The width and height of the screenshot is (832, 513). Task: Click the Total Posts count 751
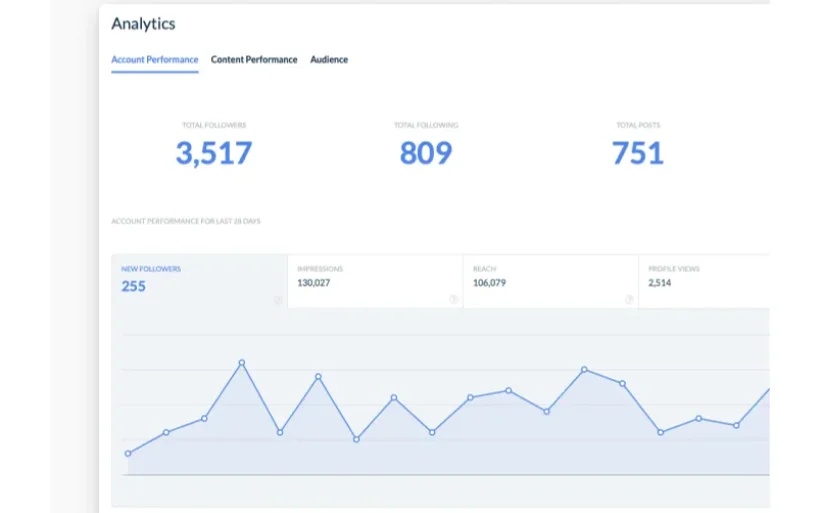pos(638,153)
